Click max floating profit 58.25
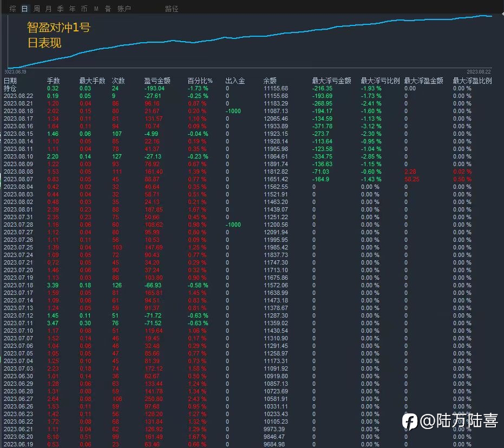The width and height of the screenshot is (504, 448). pyautogui.click(x=412, y=179)
